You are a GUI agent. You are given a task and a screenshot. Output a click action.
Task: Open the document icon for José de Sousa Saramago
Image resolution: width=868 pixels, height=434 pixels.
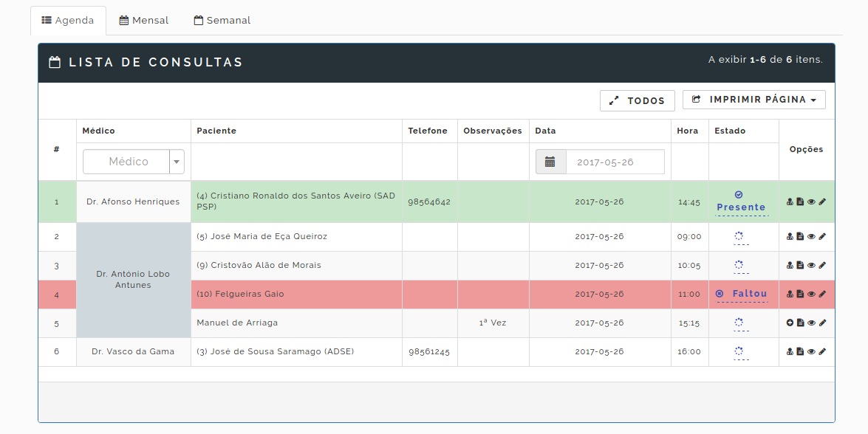point(800,352)
